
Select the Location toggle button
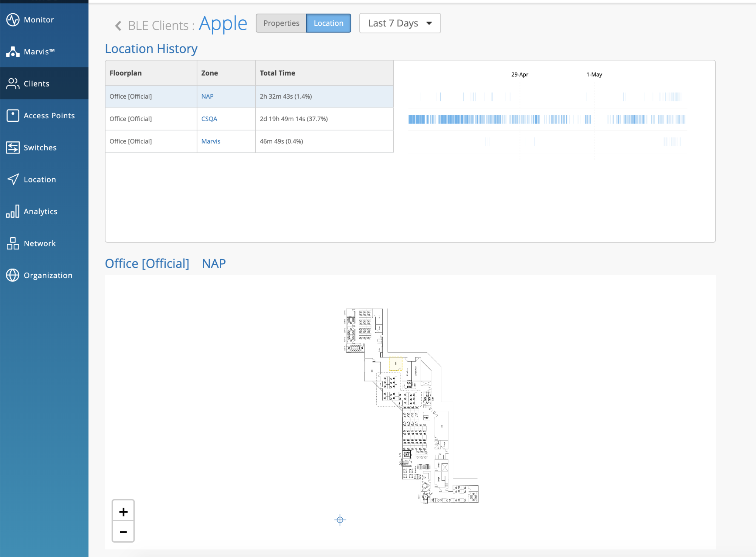tap(328, 23)
